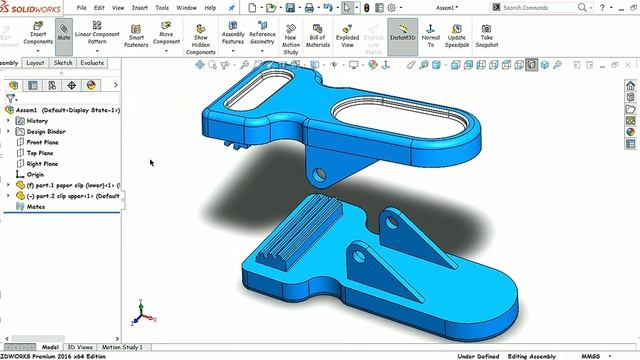Open the DisplayManager color ball tab
Screen dimensions: 640x360
pos(91,85)
